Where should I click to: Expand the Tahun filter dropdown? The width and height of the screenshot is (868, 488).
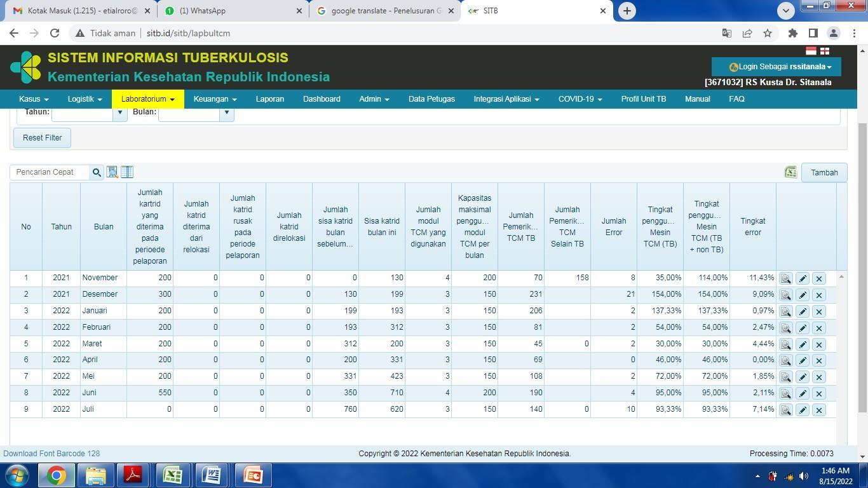(119, 112)
